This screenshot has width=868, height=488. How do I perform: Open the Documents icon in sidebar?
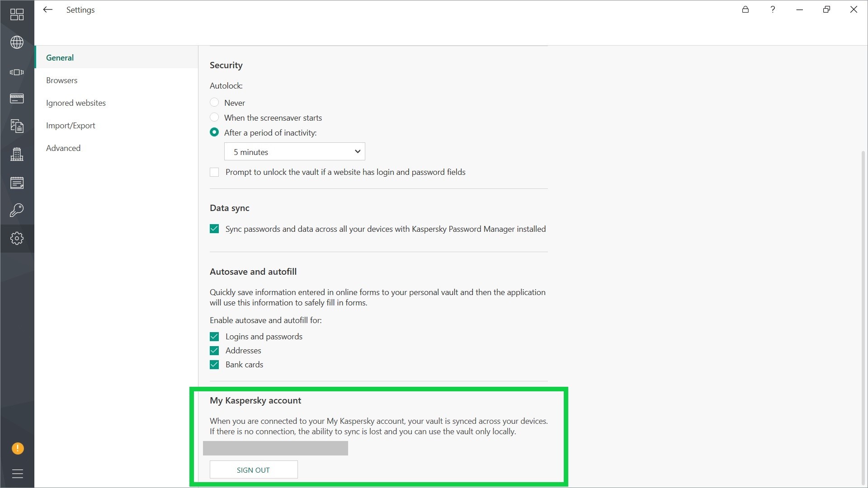(x=17, y=126)
